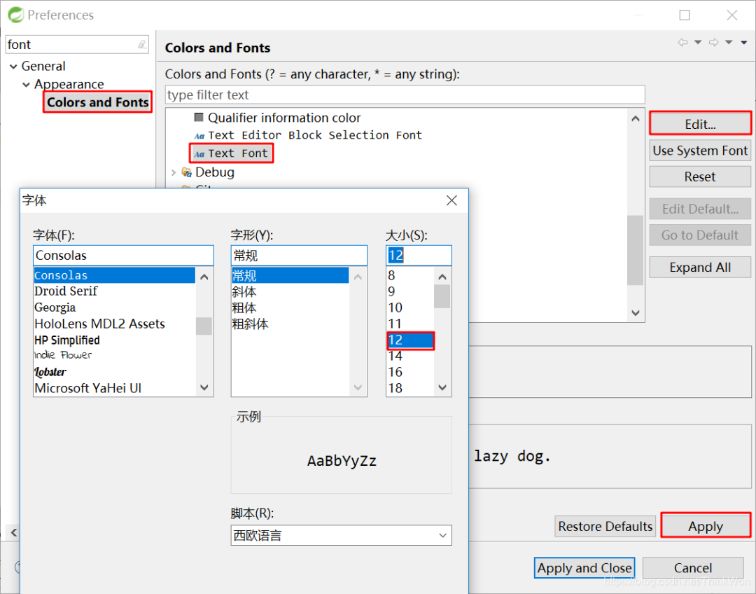Select font size 12 in list

click(x=410, y=340)
